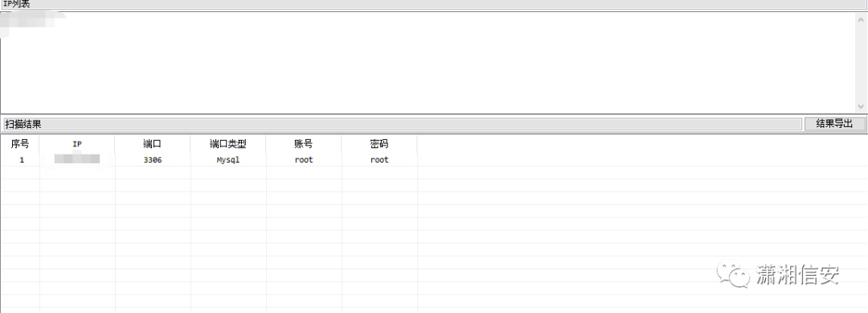Sort by the 端口类型 column header

tap(228, 144)
